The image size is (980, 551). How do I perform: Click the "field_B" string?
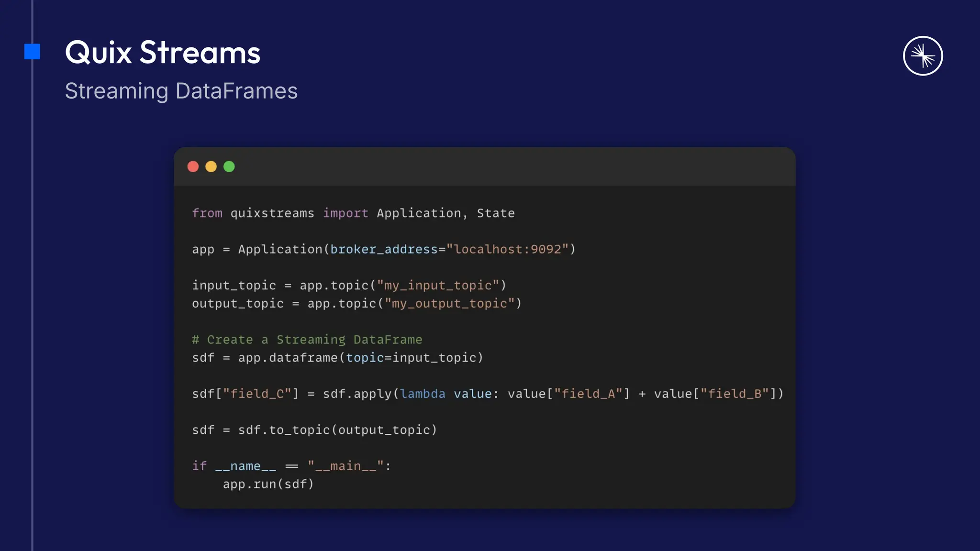click(x=735, y=394)
